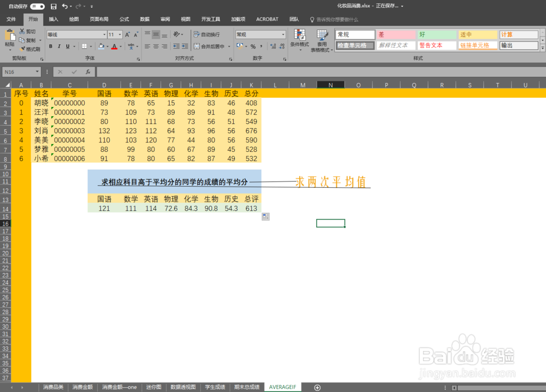This screenshot has width=546, height=392.
Task: Click the red font color icon
Action: (x=114, y=46)
